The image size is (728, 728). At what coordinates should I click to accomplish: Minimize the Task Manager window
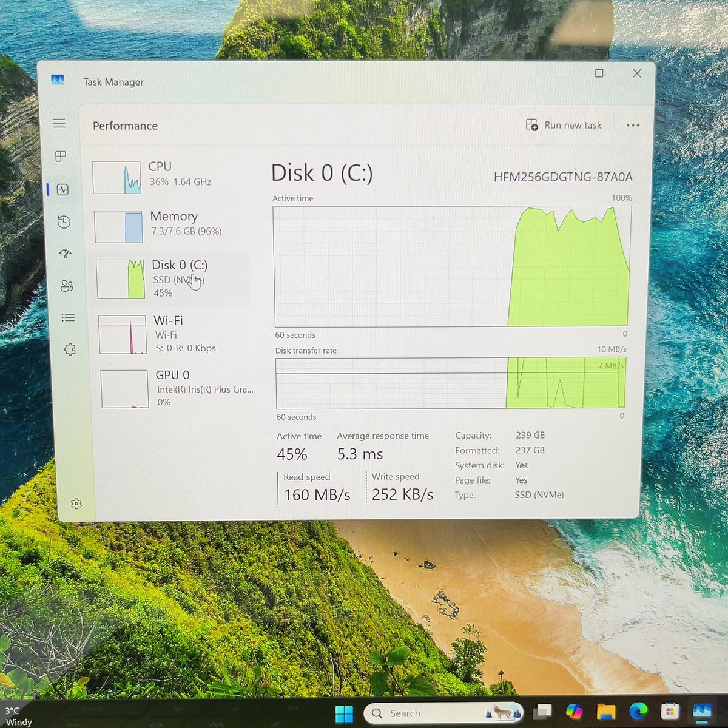click(x=562, y=73)
